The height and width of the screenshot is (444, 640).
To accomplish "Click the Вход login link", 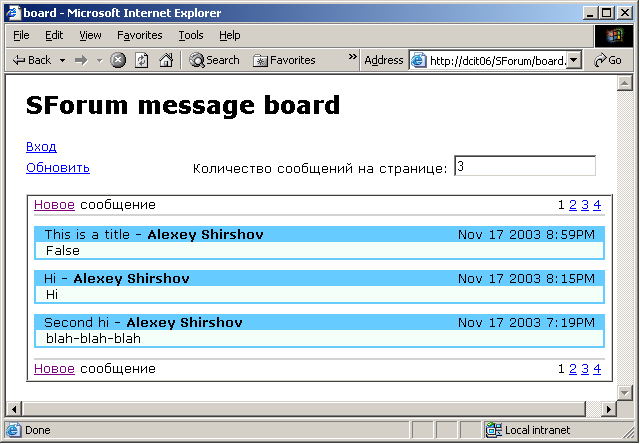I will pyautogui.click(x=41, y=147).
